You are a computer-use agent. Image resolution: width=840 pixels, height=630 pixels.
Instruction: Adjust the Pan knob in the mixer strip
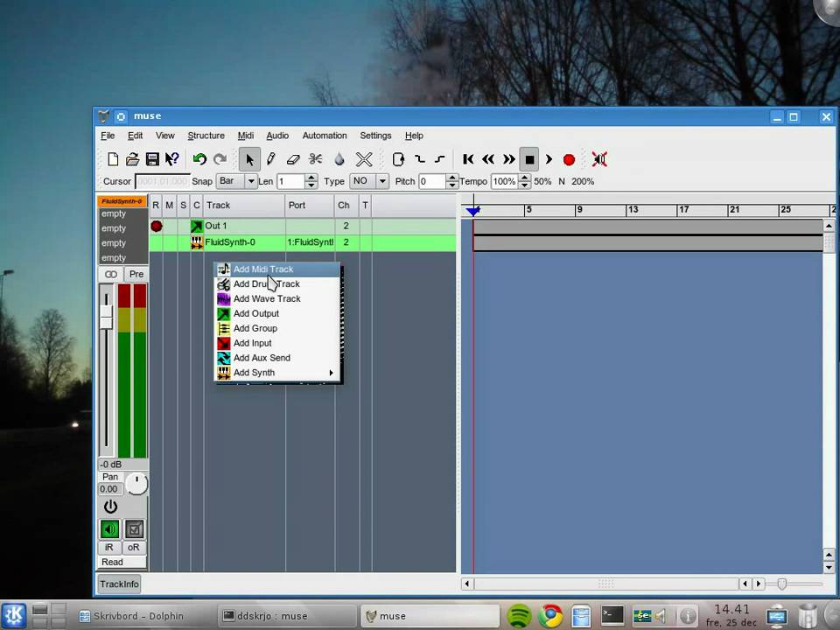(136, 482)
